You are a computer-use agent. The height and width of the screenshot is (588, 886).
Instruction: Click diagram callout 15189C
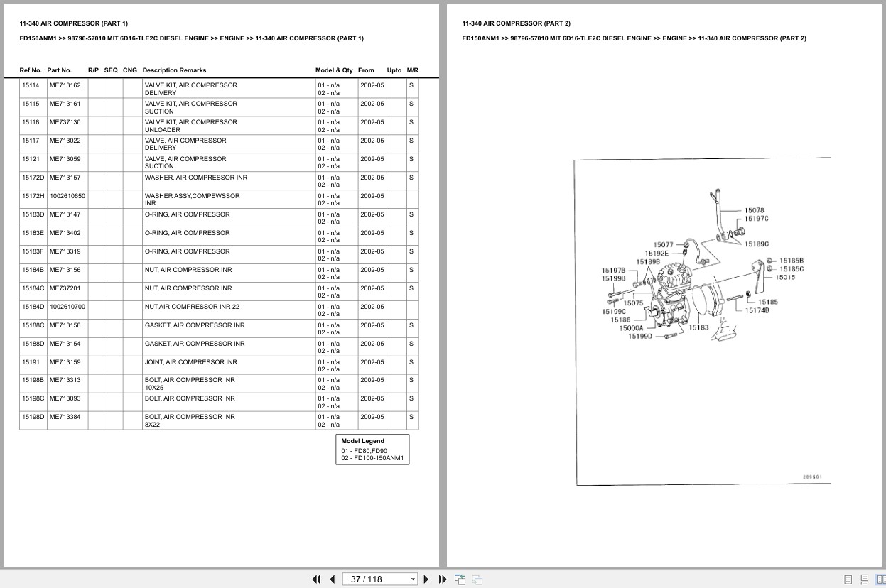pos(757,244)
